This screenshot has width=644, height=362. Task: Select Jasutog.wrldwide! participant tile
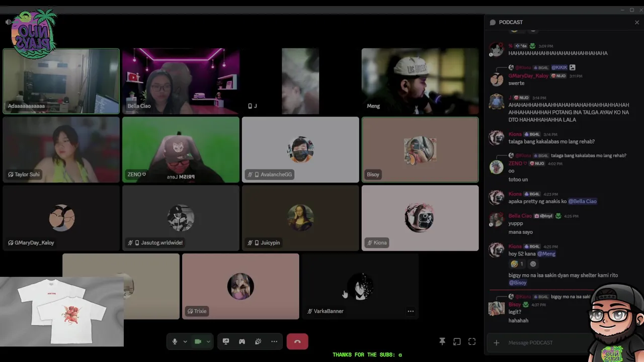pos(181,218)
